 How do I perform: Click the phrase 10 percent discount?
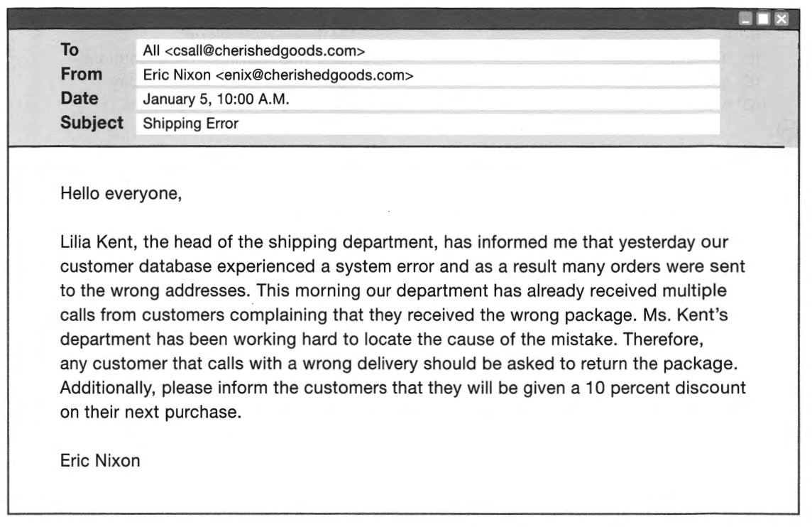(x=666, y=388)
